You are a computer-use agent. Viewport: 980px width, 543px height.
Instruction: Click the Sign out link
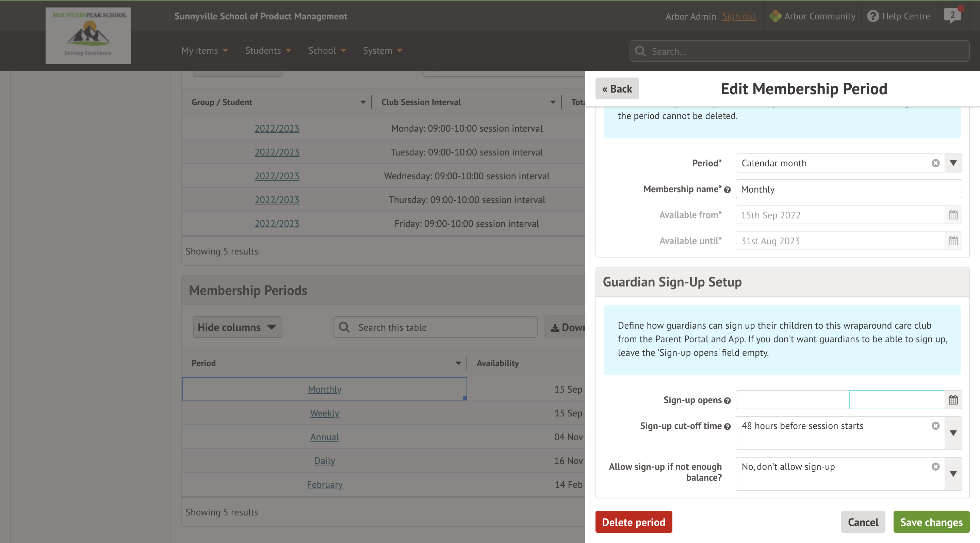point(739,16)
